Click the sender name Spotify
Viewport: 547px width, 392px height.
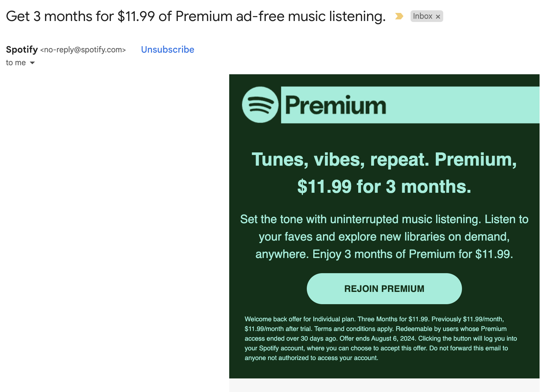point(22,49)
